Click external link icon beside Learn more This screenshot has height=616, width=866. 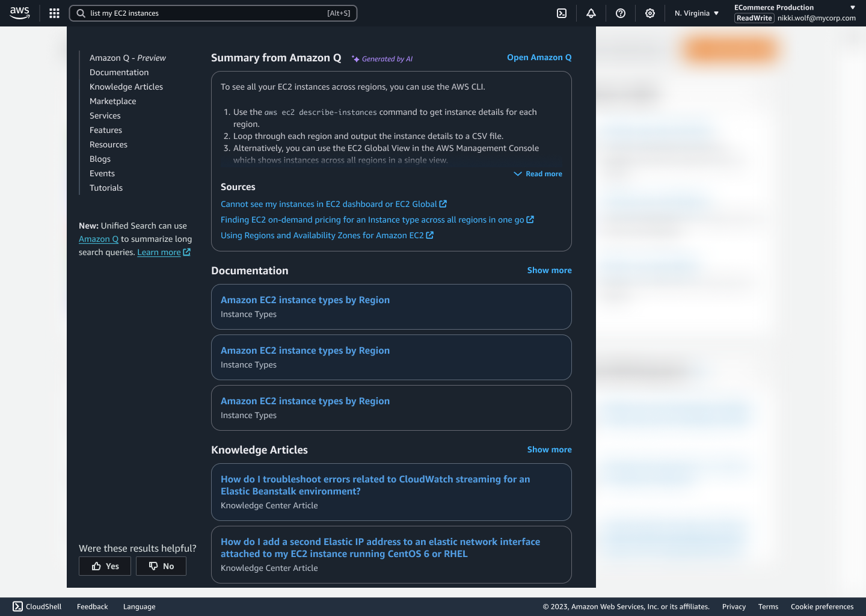point(187,252)
